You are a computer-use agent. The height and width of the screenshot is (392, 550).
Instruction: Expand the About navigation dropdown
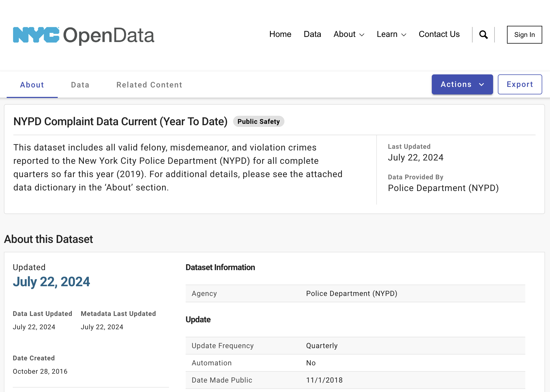(349, 34)
